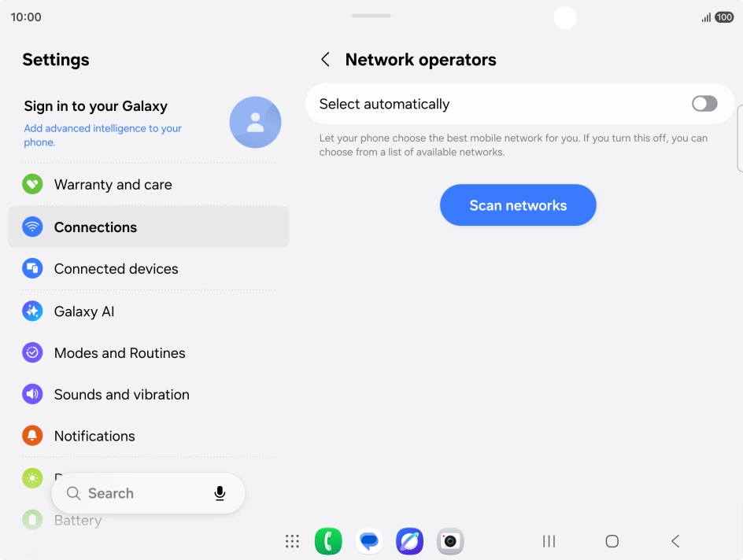Click the Notifications bell icon
This screenshot has width=743, height=560.
(32, 436)
